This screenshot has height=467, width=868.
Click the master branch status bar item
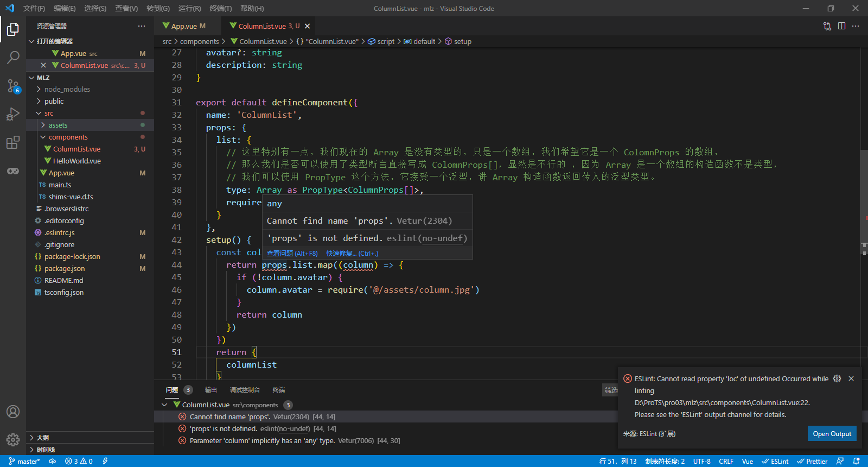coord(24,461)
